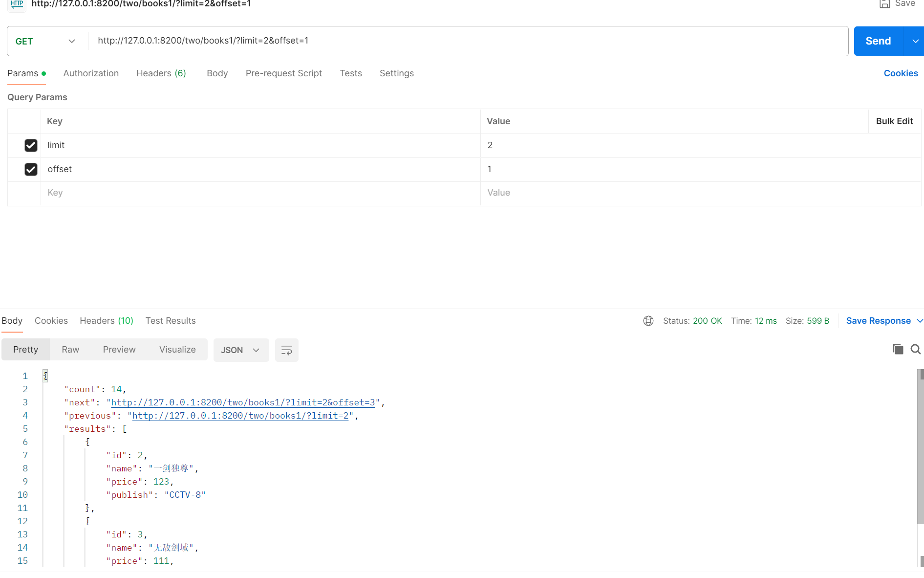Select the Pretty response view
Screen dimensions: 924x578
pos(25,350)
